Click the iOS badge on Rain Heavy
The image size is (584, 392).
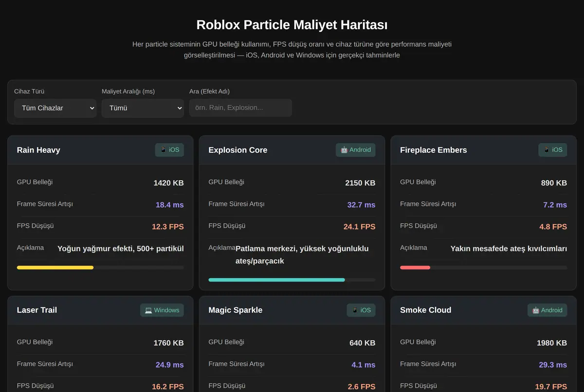tap(169, 150)
